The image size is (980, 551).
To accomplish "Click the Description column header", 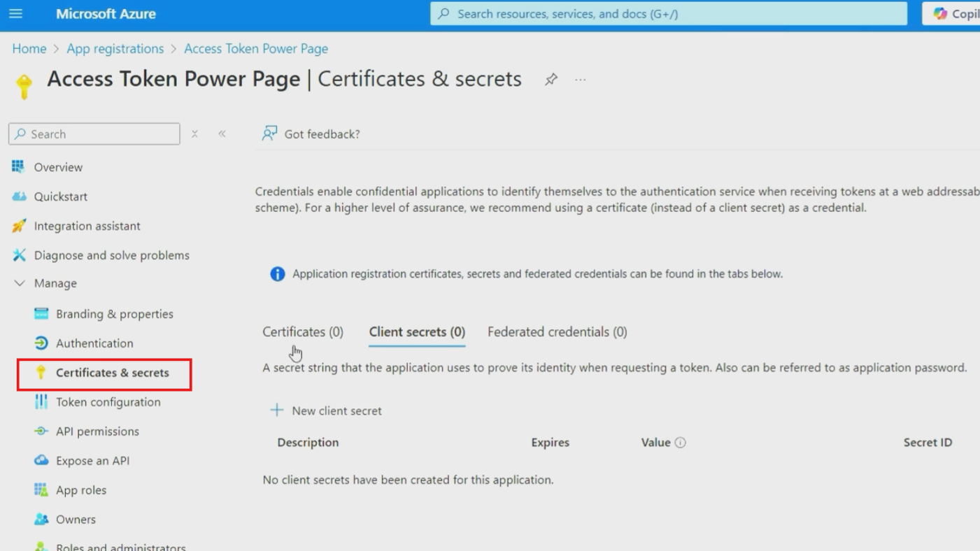I will coord(308,443).
